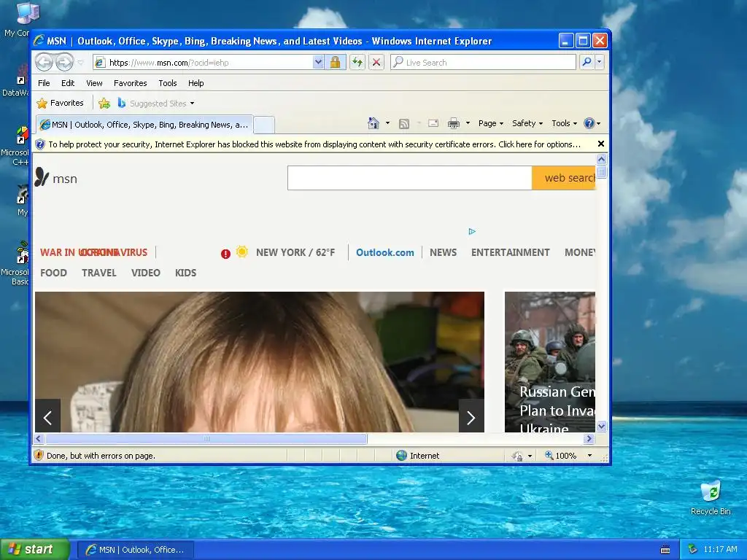Open the recent pages dropdown arrow

[80, 63]
